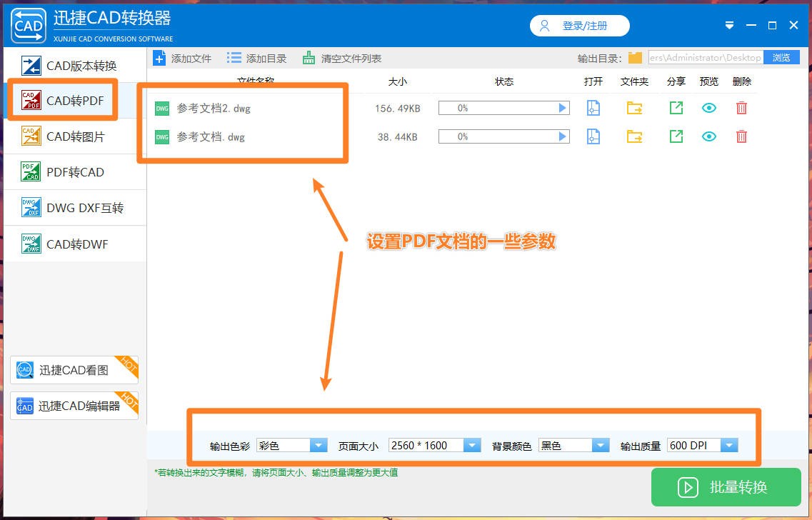This screenshot has width=812, height=520.
Task: Expand the 页面大小 size dropdown
Action: click(x=471, y=445)
